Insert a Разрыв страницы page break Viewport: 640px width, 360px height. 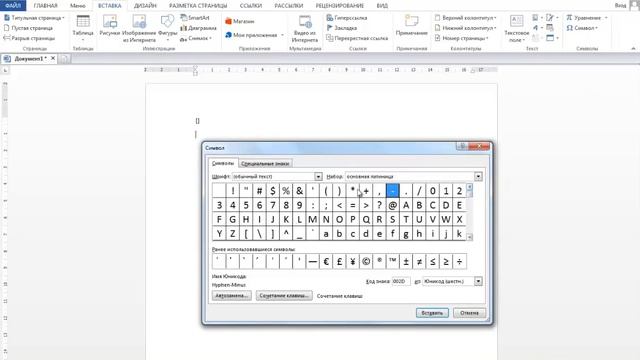[29, 38]
